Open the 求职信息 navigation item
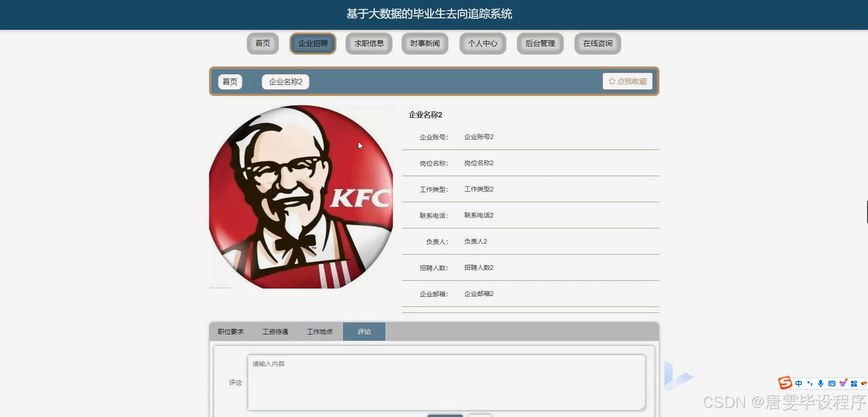868x417 pixels. tap(369, 44)
